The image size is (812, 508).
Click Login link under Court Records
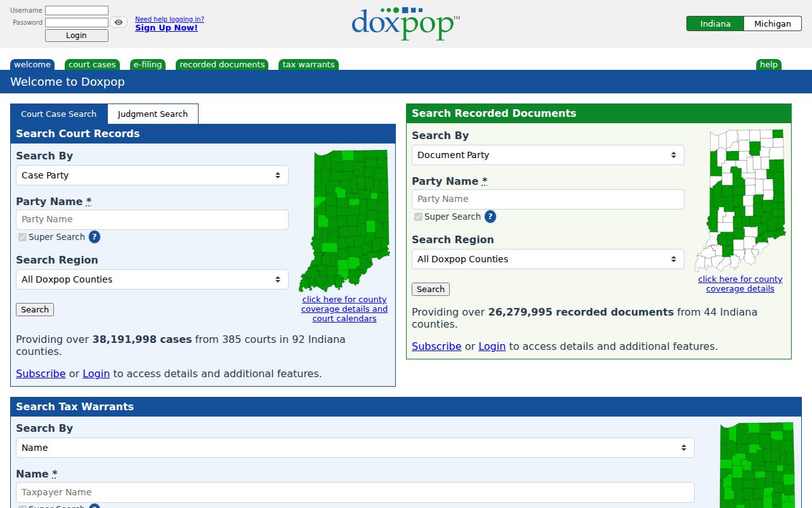pyautogui.click(x=96, y=373)
